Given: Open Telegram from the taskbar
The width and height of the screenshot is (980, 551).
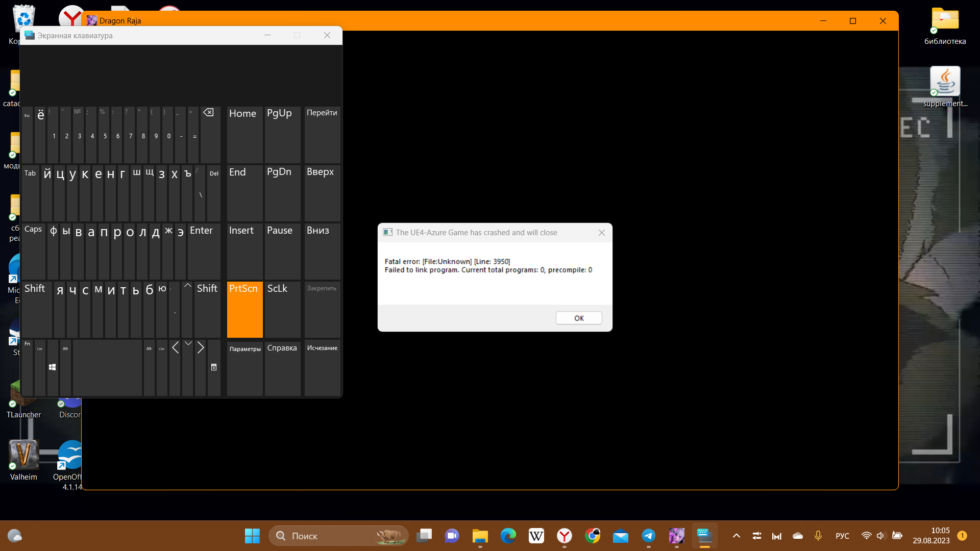Looking at the screenshot, I should click(x=648, y=536).
